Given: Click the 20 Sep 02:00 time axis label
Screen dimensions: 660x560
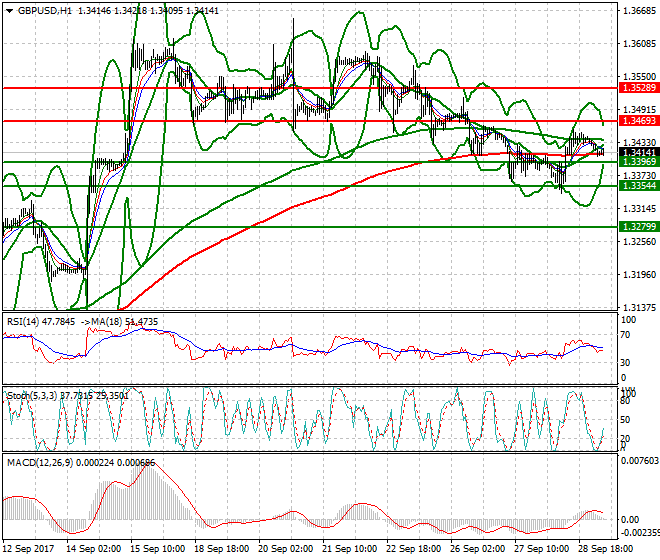Looking at the screenshot, I should coord(285,549).
